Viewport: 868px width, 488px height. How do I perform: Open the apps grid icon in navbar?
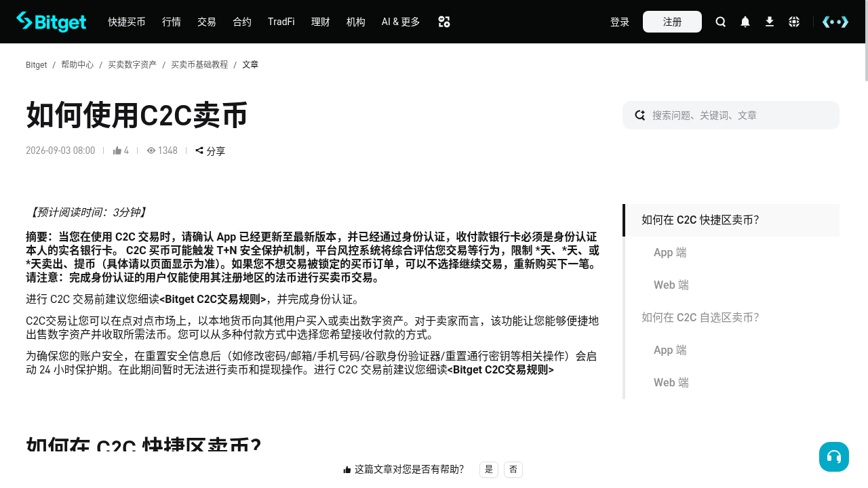(x=444, y=22)
